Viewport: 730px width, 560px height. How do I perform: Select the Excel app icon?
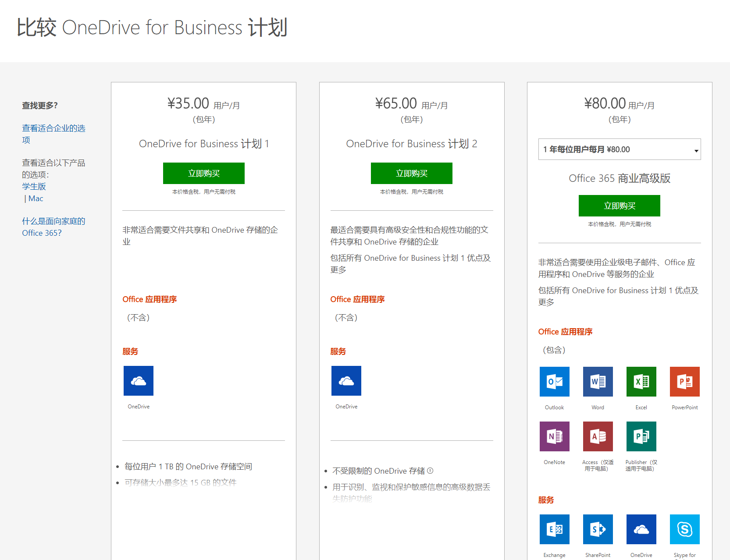pyautogui.click(x=641, y=382)
